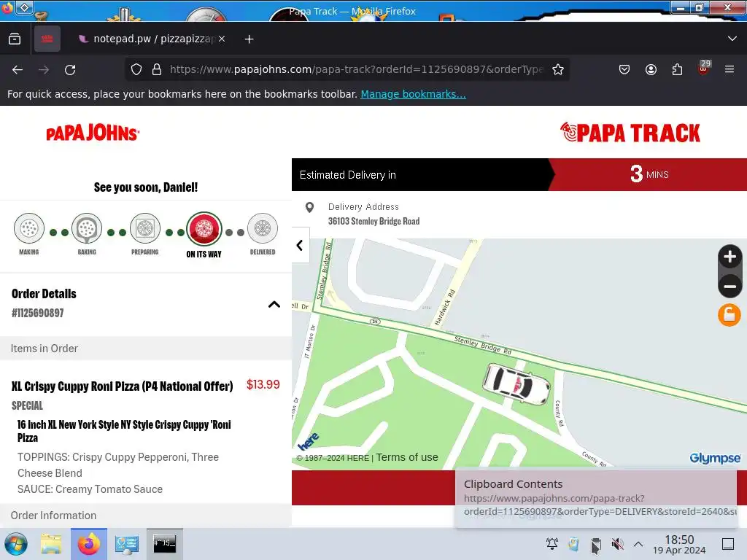This screenshot has width=747, height=560.
Task: Click XL Crispy Cuppy Roni Pizza item
Action: point(122,386)
